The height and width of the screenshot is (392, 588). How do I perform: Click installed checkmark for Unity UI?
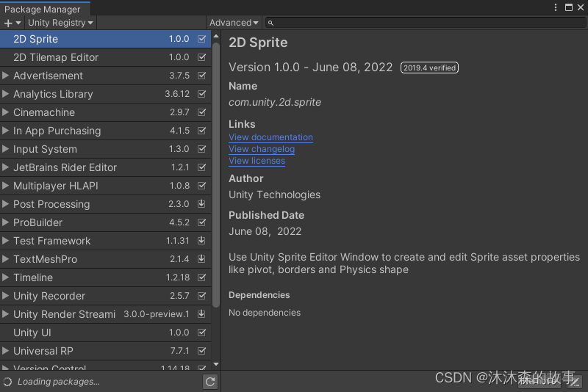point(201,333)
